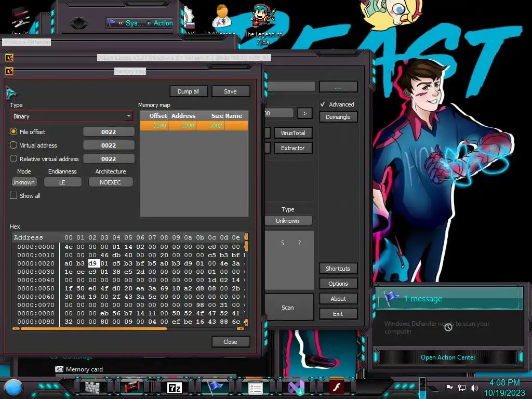Click the Address column header in Memory map table
The image size is (532, 399).
(x=182, y=116)
